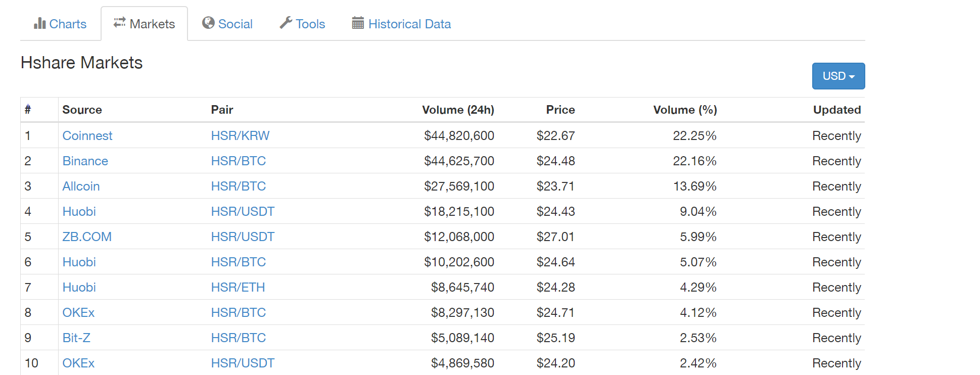Open the ZB.COM exchange link

pyautogui.click(x=87, y=237)
